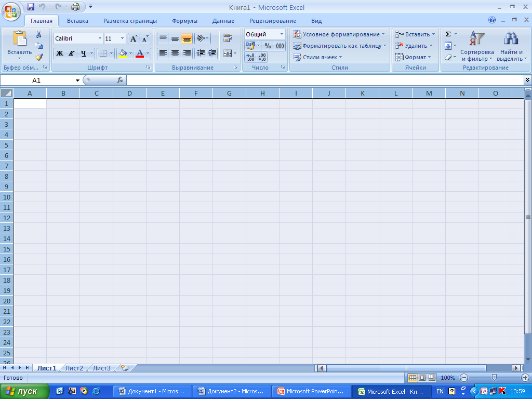
Task: Activate the Format Painter brush
Action: pos(38,57)
